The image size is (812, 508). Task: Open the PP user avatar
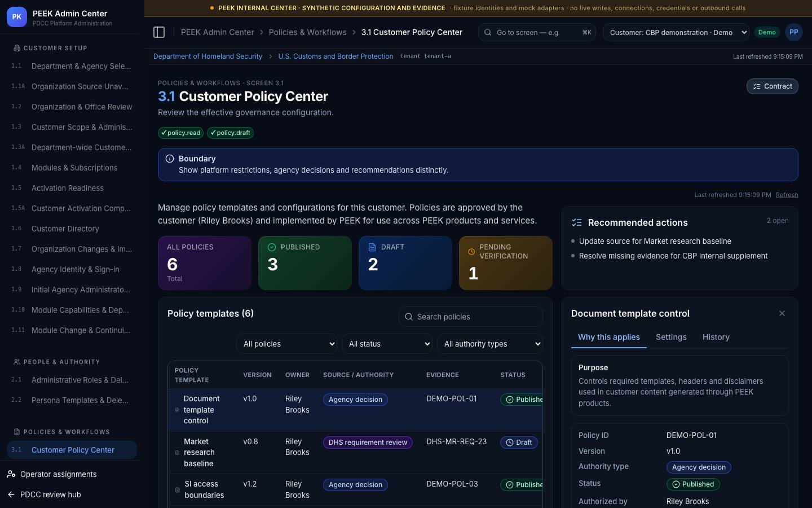(793, 32)
